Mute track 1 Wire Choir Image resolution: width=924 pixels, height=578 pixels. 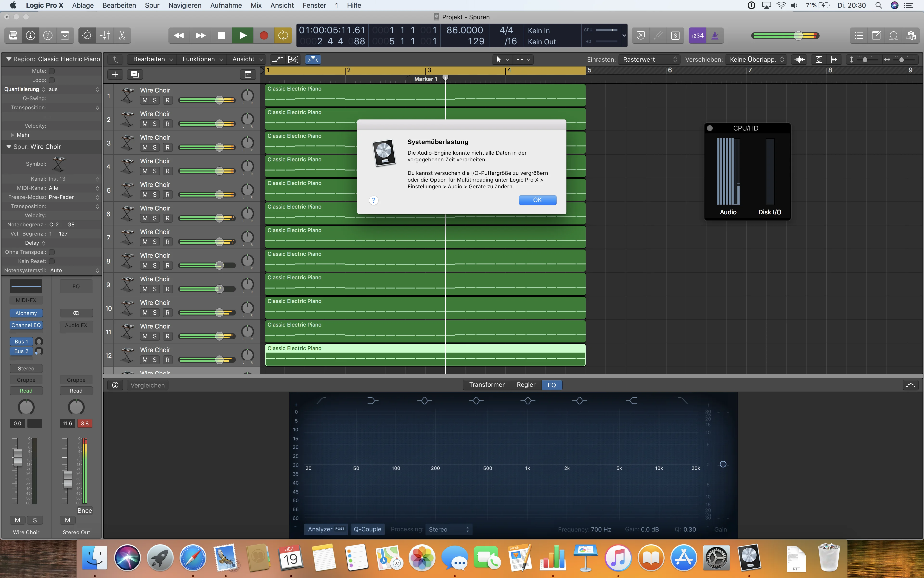[x=145, y=100]
